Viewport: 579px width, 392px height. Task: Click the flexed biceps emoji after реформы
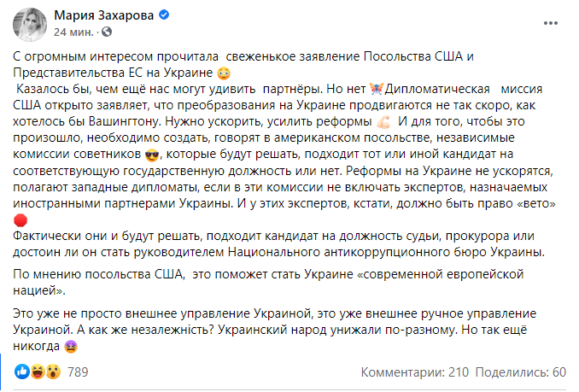[x=383, y=121]
